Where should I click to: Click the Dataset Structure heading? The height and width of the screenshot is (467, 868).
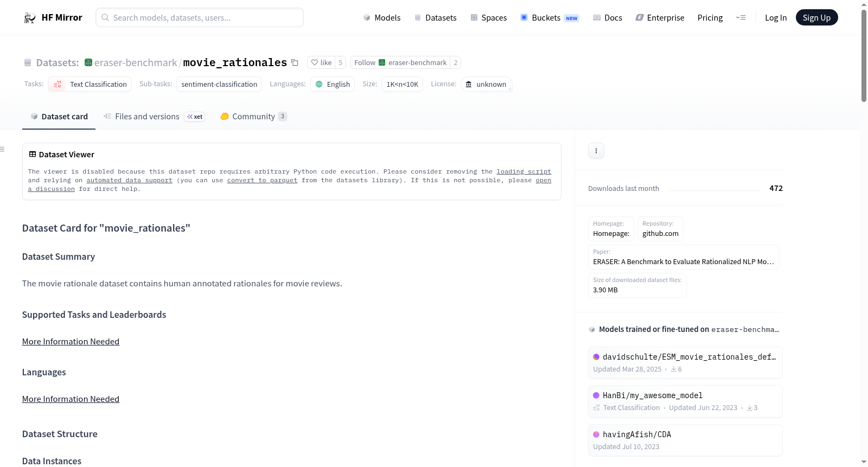(x=60, y=434)
